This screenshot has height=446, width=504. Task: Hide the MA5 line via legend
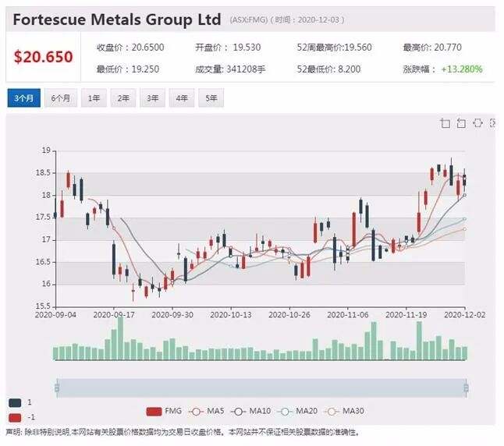click(x=206, y=411)
